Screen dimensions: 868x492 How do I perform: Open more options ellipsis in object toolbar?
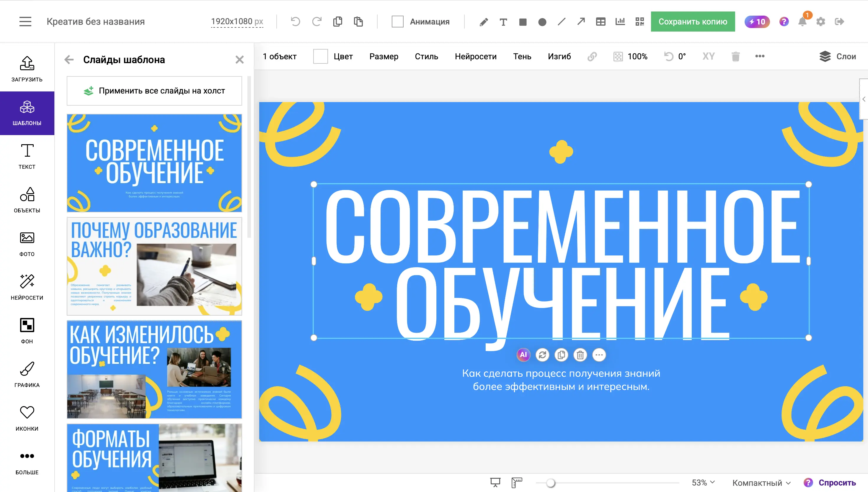760,56
